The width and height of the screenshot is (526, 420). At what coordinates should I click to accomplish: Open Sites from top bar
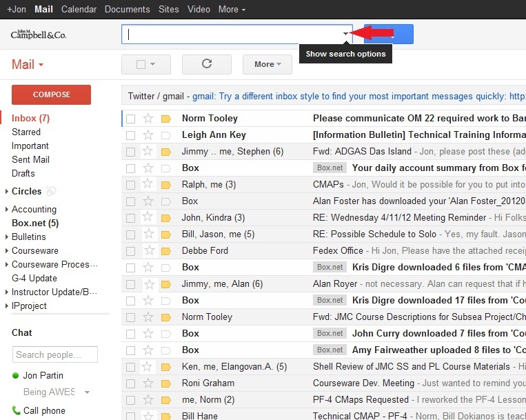coord(169,9)
